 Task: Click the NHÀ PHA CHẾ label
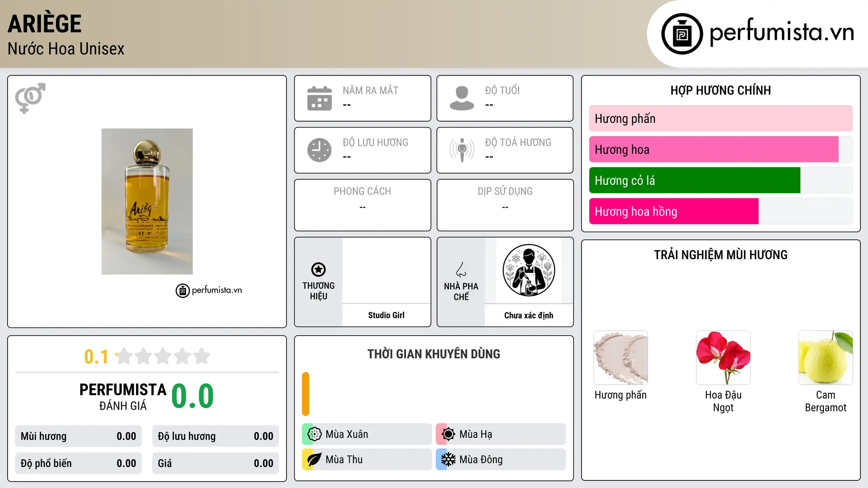coord(461,291)
